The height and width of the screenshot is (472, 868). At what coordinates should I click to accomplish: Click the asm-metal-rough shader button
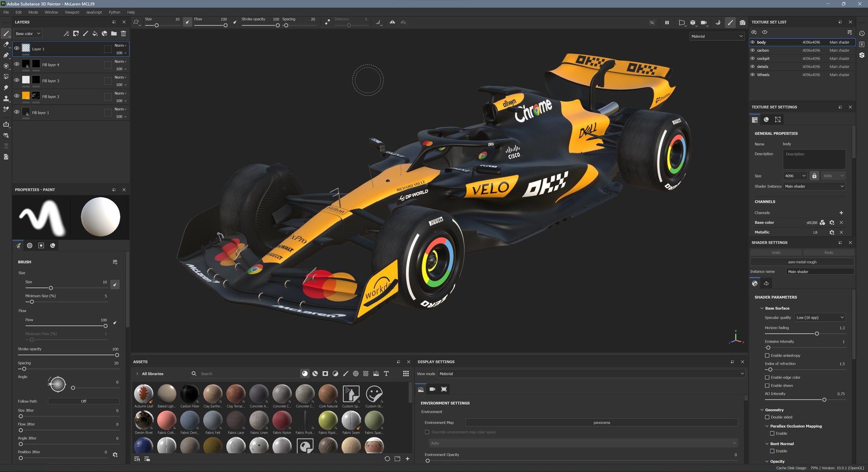click(802, 262)
